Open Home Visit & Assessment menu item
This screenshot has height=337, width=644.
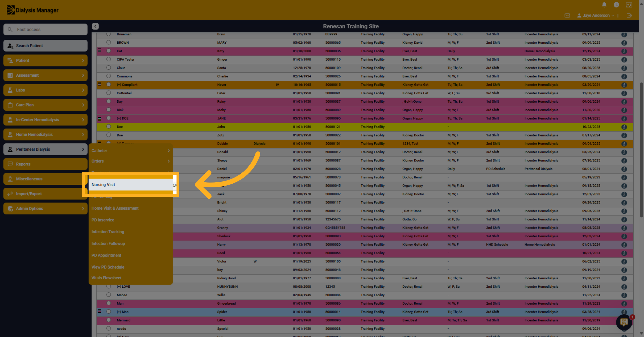coord(130,208)
